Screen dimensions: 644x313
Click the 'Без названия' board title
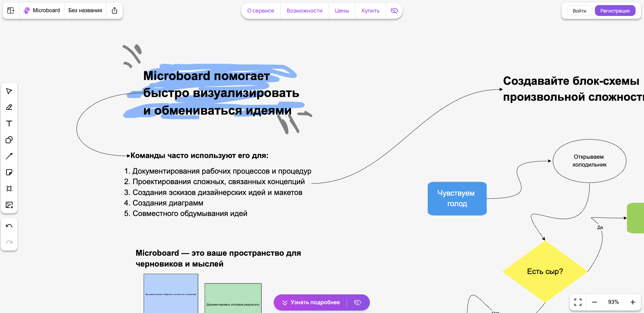[85, 11]
